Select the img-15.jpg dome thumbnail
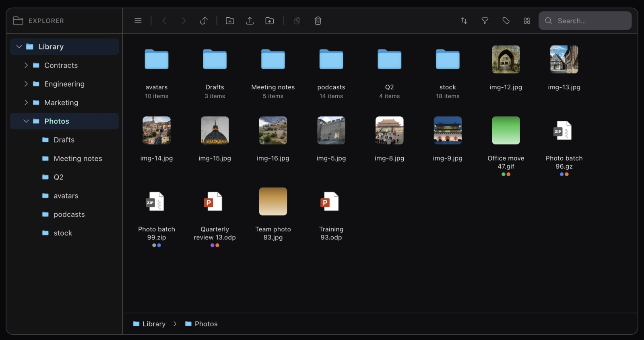The height and width of the screenshot is (340, 644). click(x=215, y=130)
